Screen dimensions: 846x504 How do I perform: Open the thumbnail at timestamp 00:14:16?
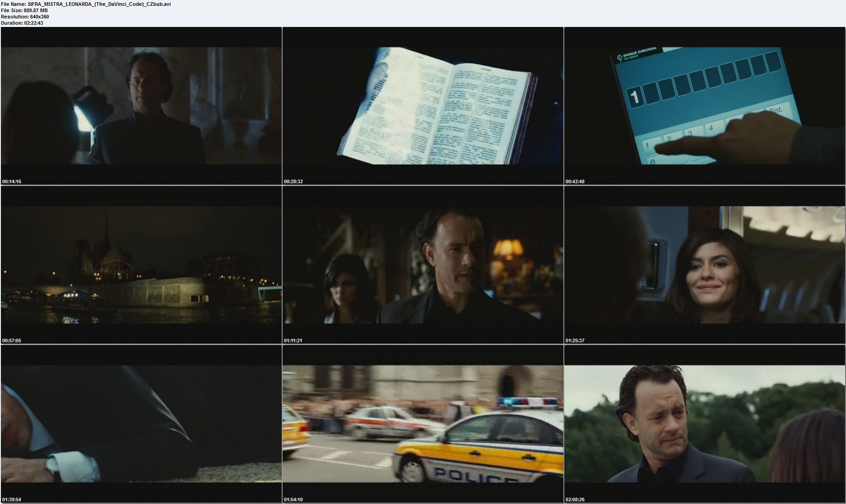pos(141,106)
